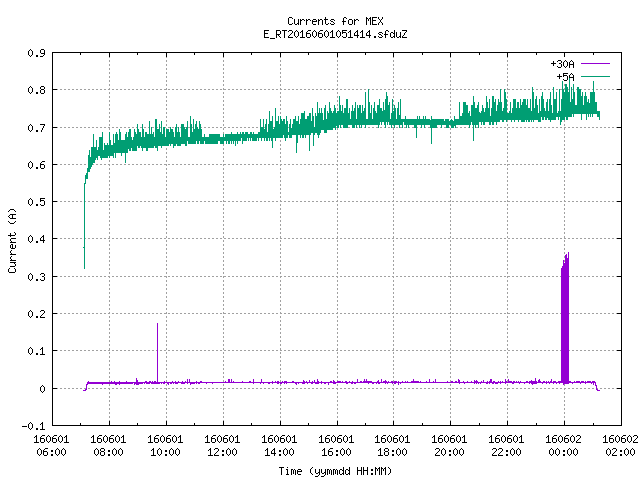Click the x-axis label '160601 10:00'
This screenshot has height=480, width=640.
click(165, 446)
